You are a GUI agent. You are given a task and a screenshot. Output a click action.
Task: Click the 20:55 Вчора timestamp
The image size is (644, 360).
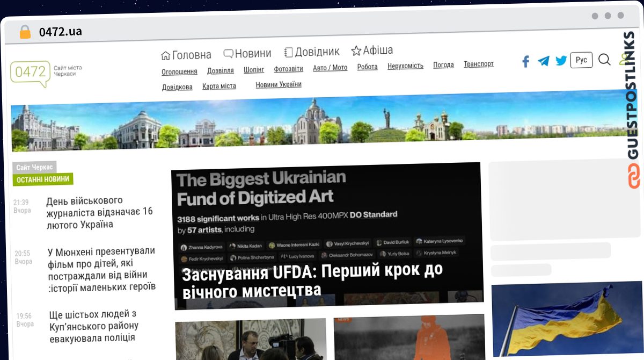(23, 257)
